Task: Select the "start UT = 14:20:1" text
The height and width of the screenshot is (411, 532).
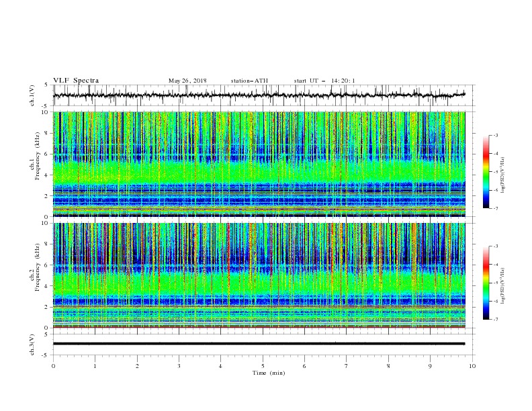Action: (x=324, y=81)
